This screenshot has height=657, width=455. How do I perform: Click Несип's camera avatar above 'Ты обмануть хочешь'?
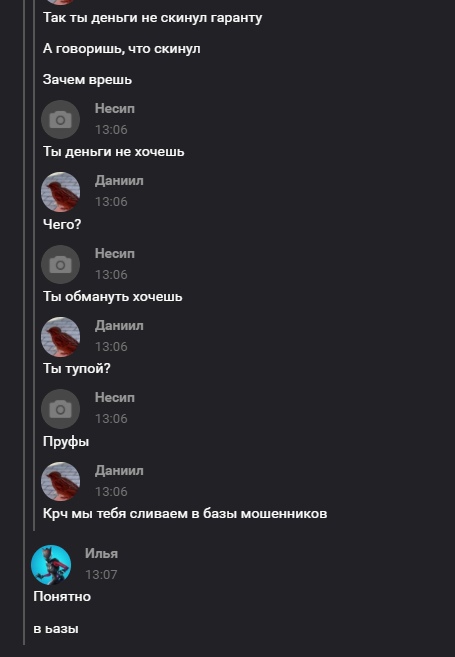pos(60,264)
